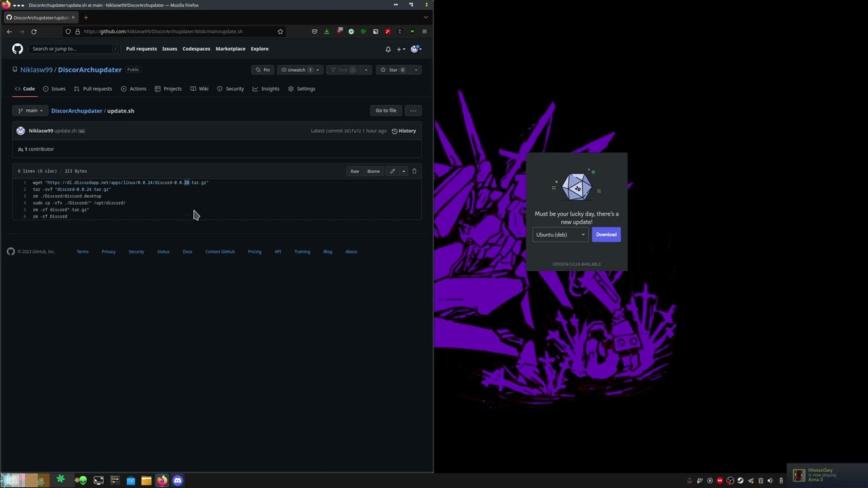The height and width of the screenshot is (488, 868).
Task: Click Download in the Discord update window
Action: [606, 235]
